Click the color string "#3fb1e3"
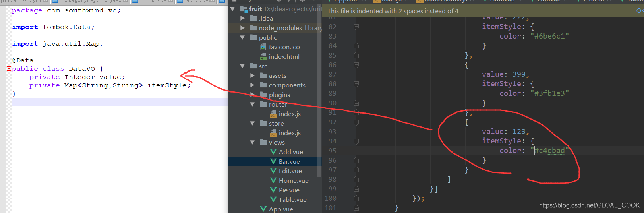This screenshot has height=213, width=644. click(x=549, y=93)
